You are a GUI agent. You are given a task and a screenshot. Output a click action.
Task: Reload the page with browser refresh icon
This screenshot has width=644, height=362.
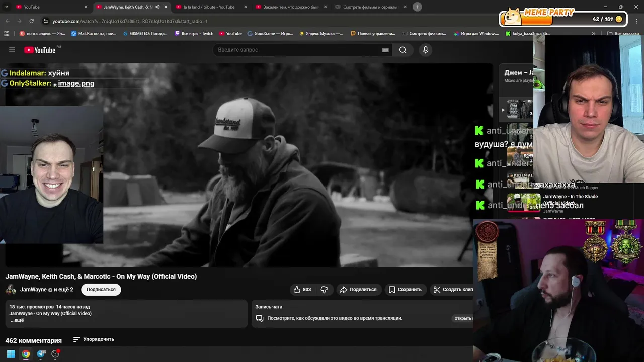tap(31, 21)
